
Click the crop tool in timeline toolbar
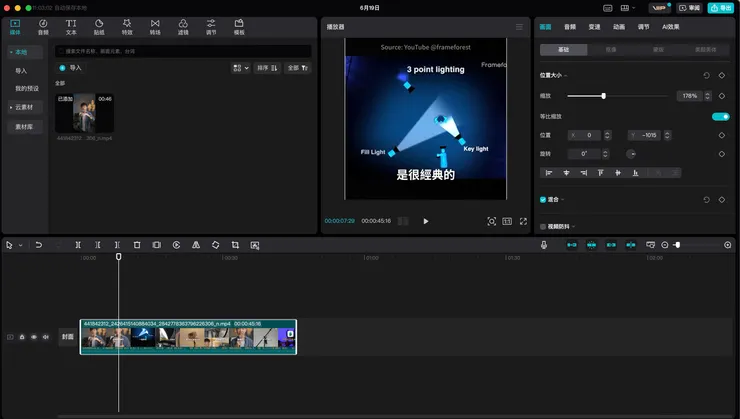pyautogui.click(x=235, y=245)
